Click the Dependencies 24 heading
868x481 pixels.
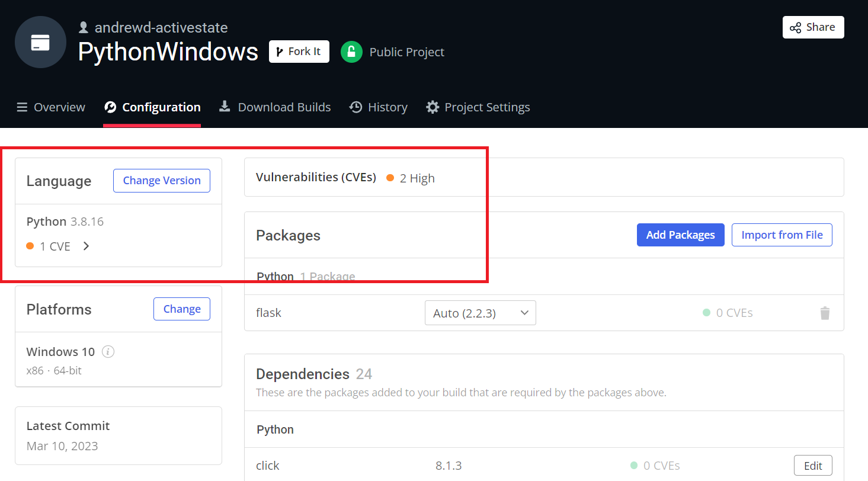[x=314, y=374]
